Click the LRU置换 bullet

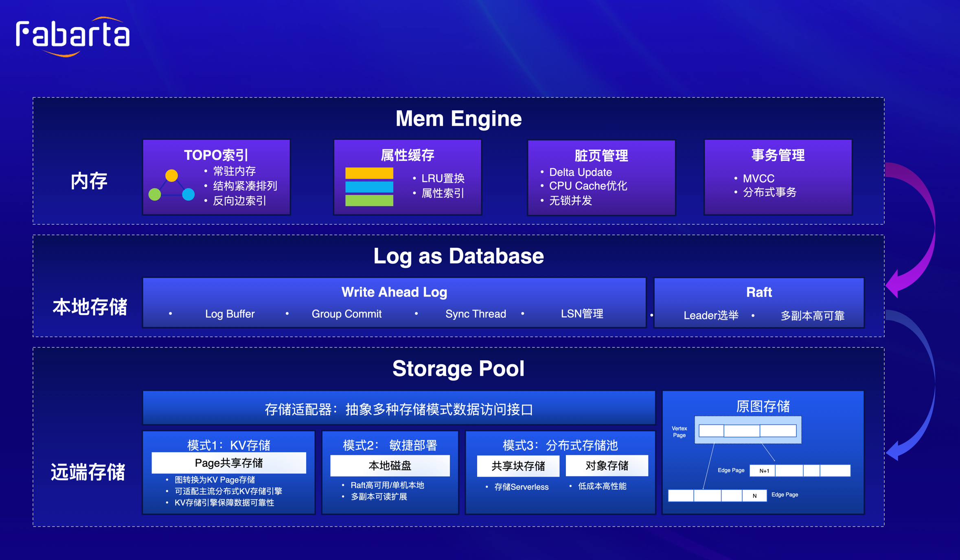click(x=443, y=178)
